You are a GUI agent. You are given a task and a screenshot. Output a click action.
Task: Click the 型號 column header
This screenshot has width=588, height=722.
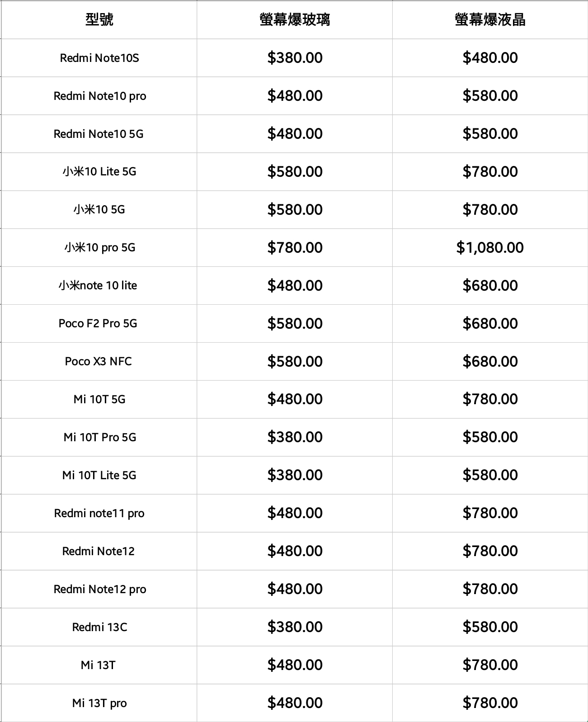99,19
